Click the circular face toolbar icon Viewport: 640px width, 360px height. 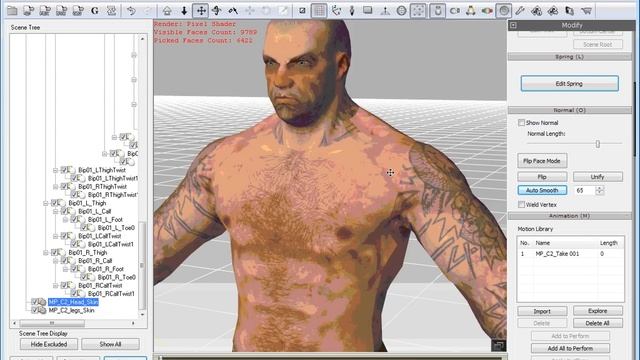(401, 11)
